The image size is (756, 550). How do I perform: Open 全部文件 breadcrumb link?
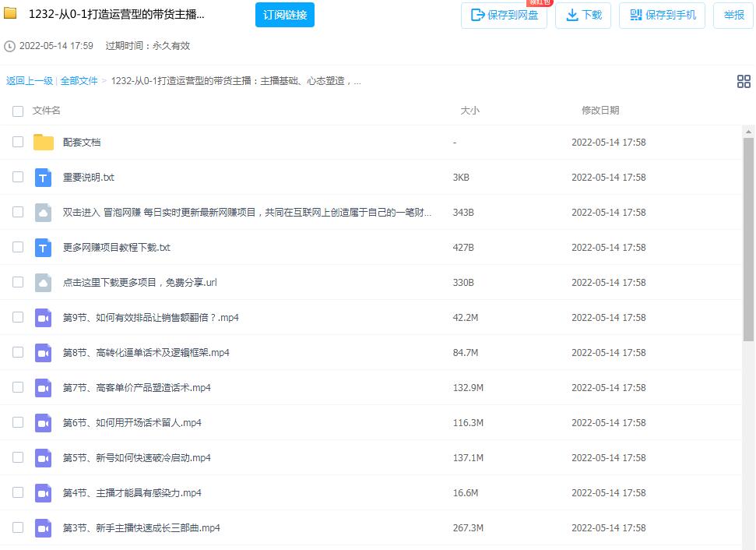tap(79, 81)
